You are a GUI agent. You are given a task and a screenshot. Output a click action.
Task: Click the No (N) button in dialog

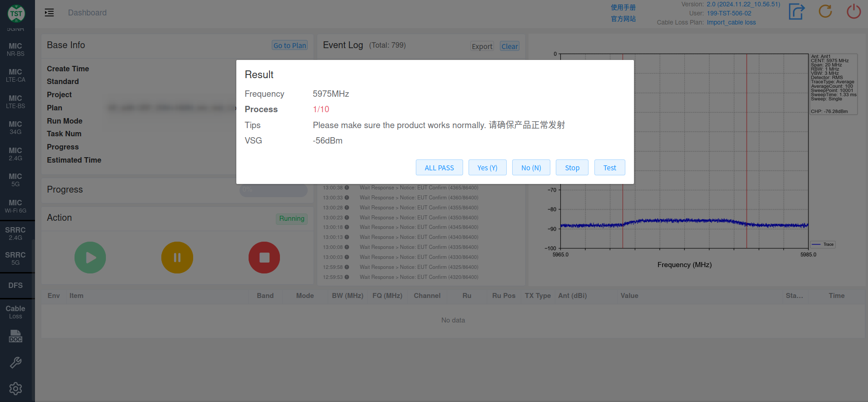pos(531,168)
